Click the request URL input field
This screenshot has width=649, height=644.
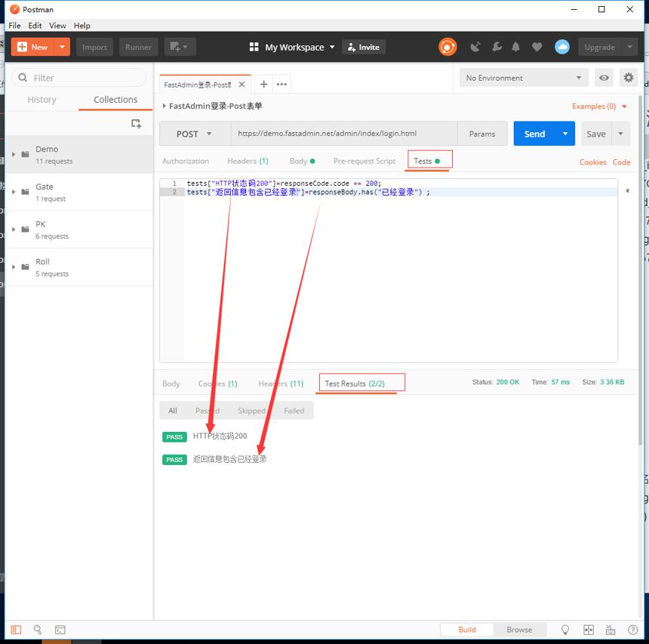click(x=343, y=134)
